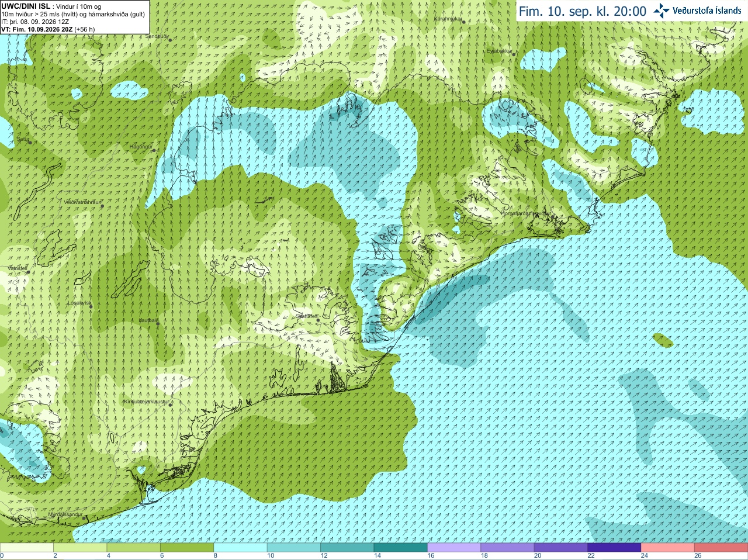Image resolution: width=748 pixels, height=560 pixels.
Task: Select the Kirkjubæjarklaustur station marker
Action: pos(171,405)
